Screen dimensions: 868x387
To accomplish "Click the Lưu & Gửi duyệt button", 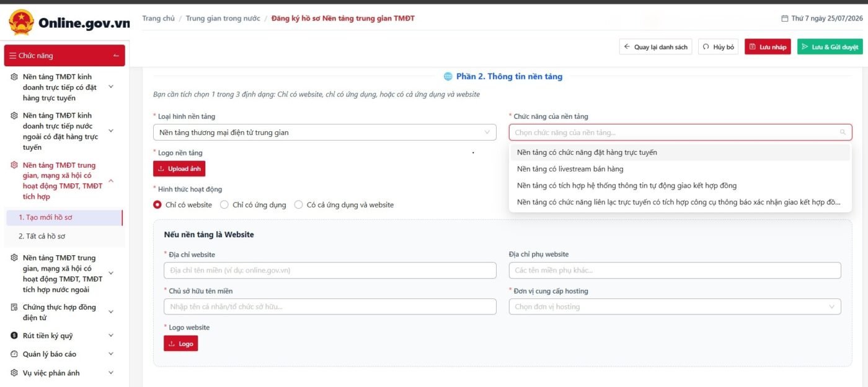I will pyautogui.click(x=830, y=47).
